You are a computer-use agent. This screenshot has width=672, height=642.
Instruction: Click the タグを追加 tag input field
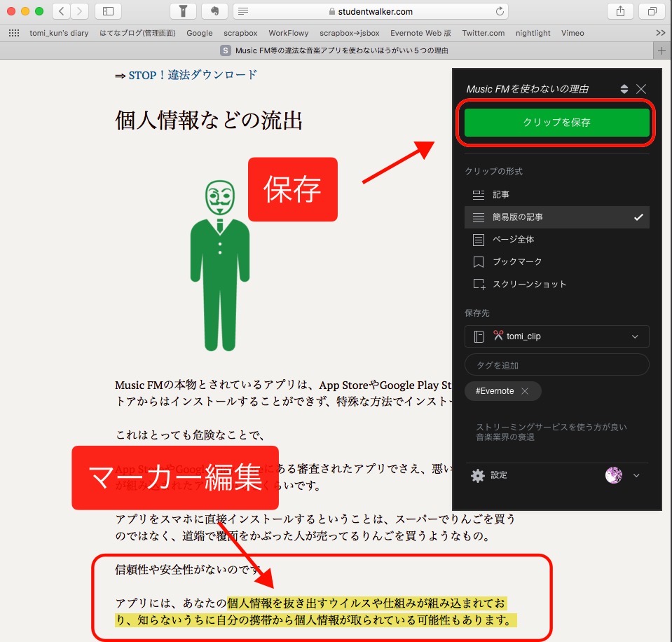(x=556, y=365)
